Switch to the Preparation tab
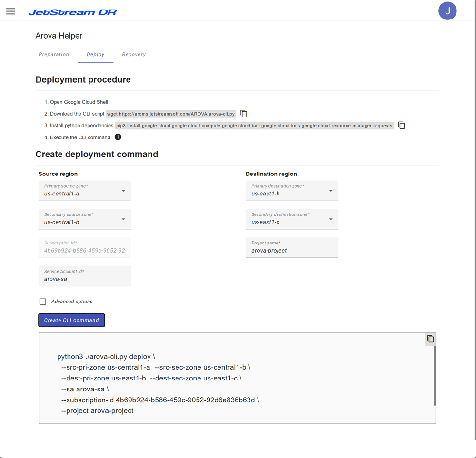This screenshot has width=476, height=458. pos(54,55)
